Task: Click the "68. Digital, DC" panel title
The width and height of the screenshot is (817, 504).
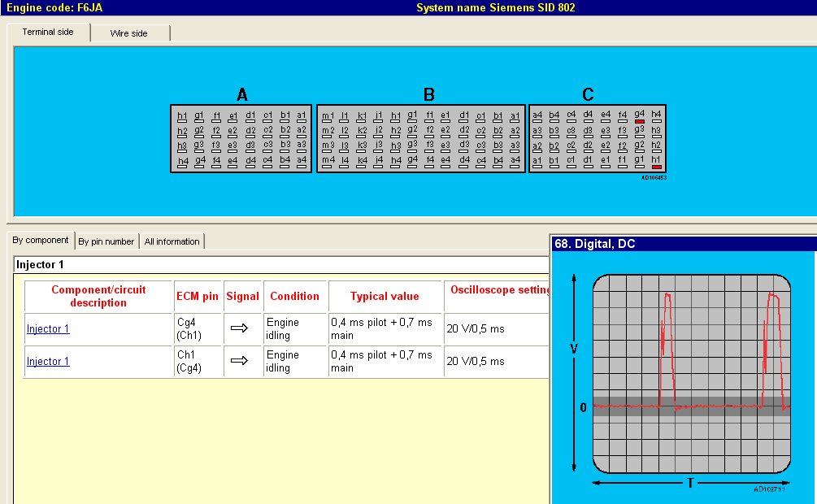Action: coord(595,244)
